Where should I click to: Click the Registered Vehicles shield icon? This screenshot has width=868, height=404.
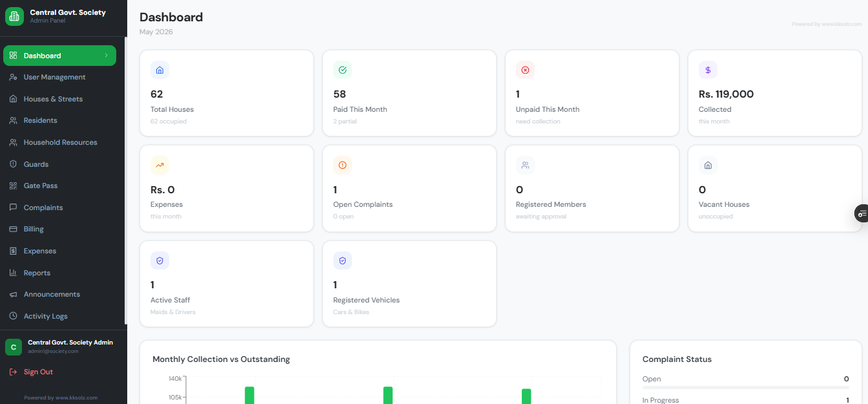342,260
